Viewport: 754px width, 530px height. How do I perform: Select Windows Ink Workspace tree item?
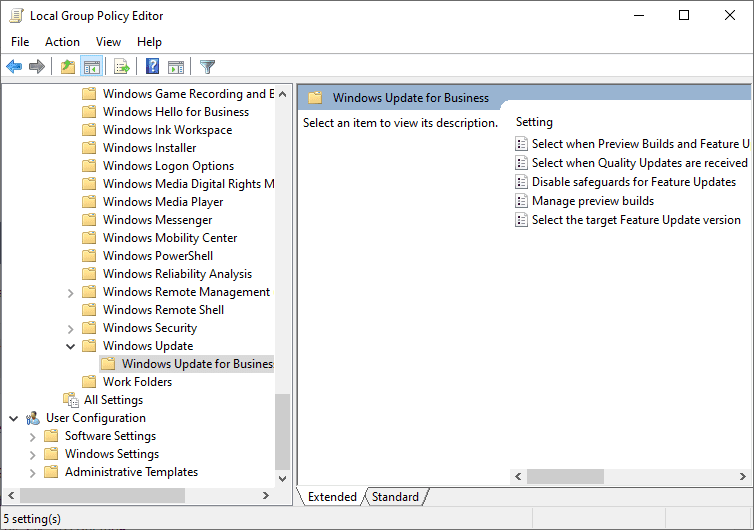click(x=167, y=130)
